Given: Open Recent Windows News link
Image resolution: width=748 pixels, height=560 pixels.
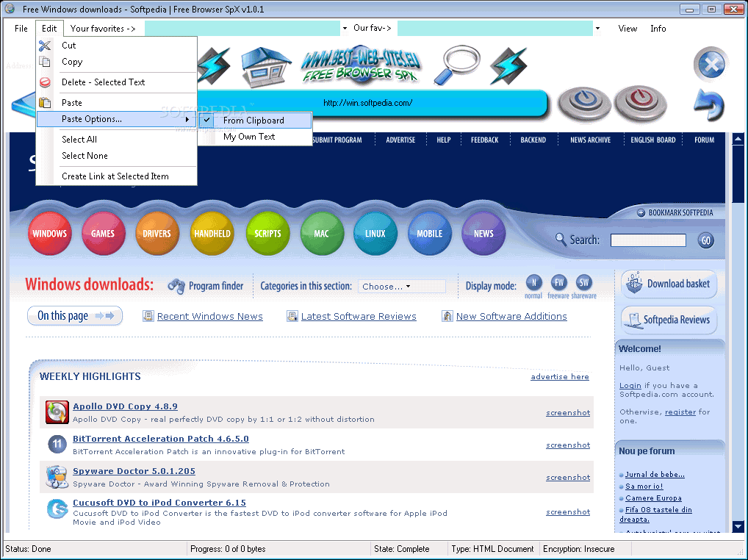Looking at the screenshot, I should [210, 316].
